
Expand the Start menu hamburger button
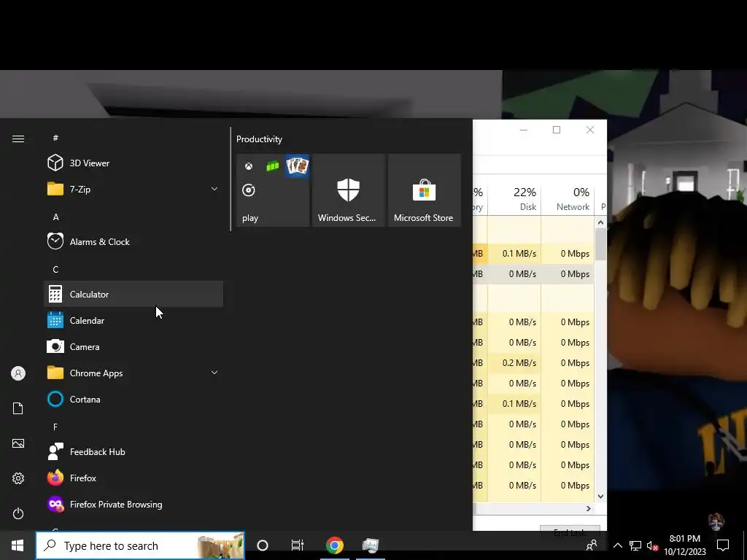(18, 139)
